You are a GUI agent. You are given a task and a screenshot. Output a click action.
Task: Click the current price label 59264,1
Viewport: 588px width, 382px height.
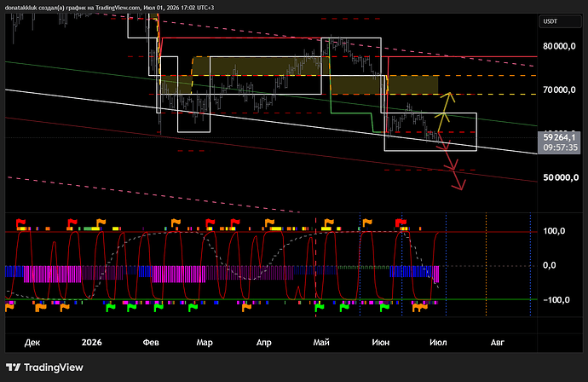click(559, 142)
